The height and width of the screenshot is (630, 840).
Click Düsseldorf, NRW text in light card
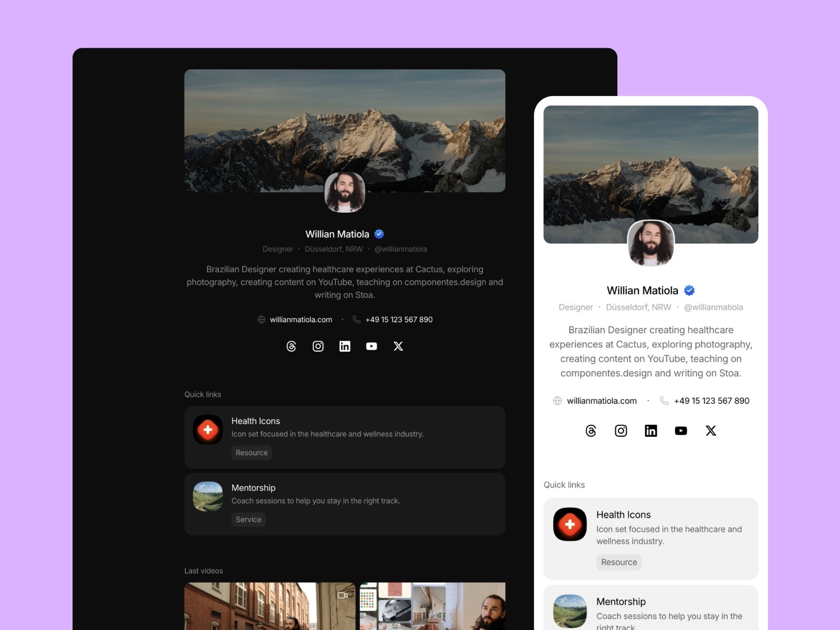pos(638,307)
